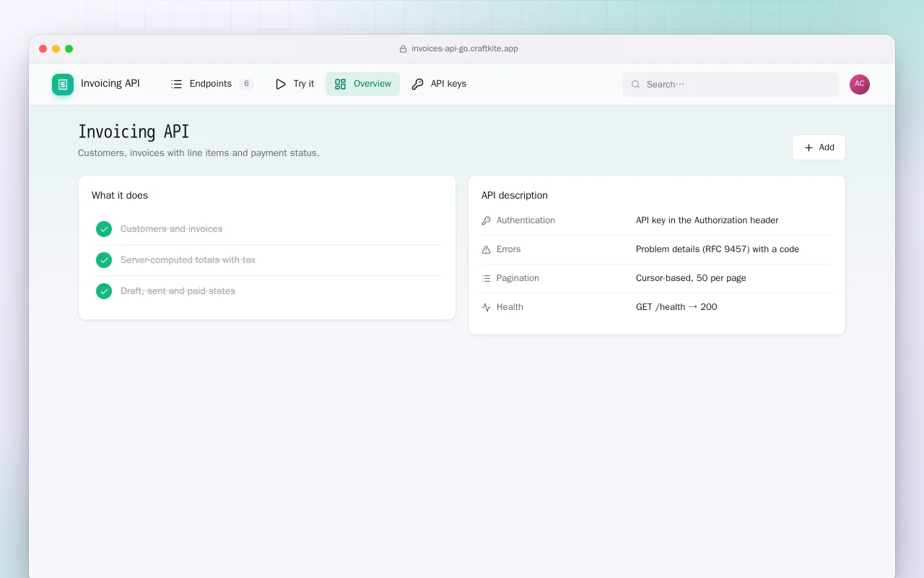Click the green window zoom button
Image resolution: width=924 pixels, height=578 pixels.
[69, 49]
